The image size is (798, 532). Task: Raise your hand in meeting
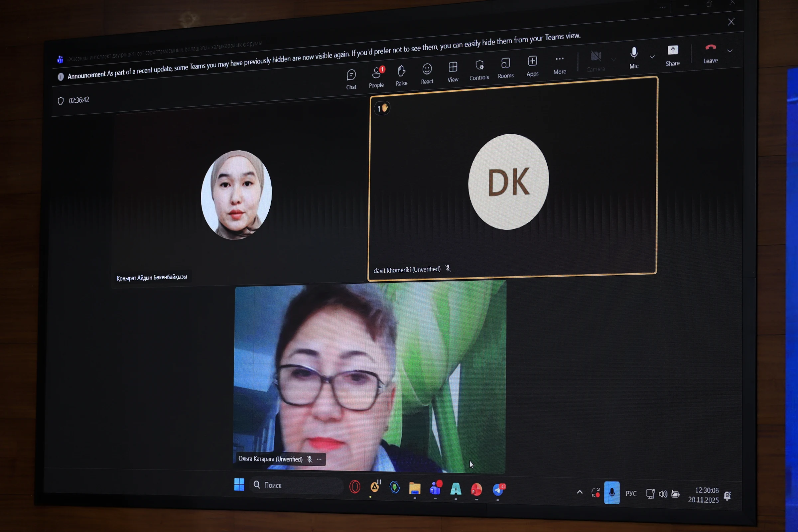(x=401, y=75)
